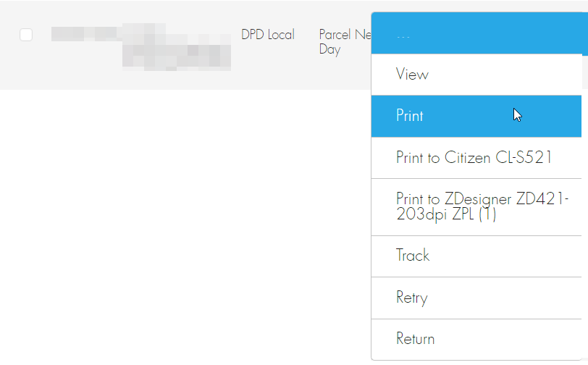Open Track for this shipment

tap(476, 256)
